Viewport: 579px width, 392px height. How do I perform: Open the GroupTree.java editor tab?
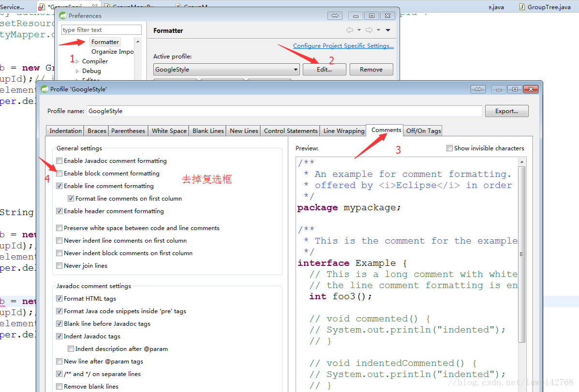(x=545, y=7)
